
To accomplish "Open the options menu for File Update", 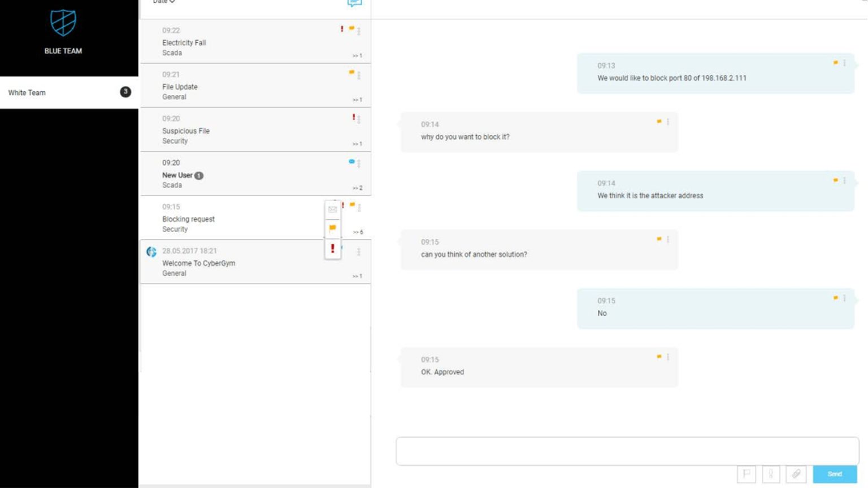I will point(359,75).
